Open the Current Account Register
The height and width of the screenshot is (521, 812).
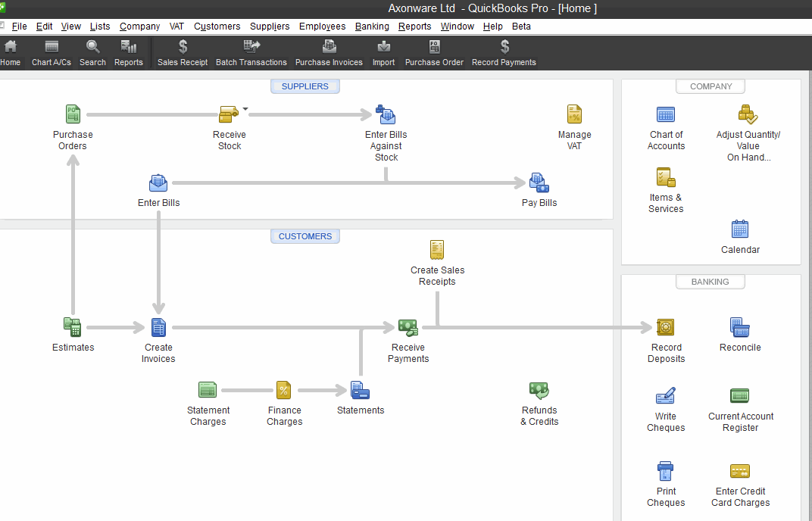click(x=740, y=395)
